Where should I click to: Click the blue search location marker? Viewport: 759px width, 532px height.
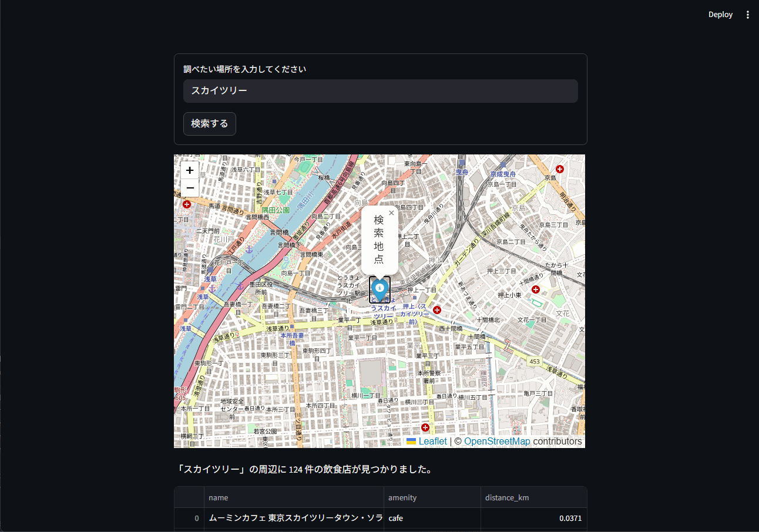click(x=379, y=291)
